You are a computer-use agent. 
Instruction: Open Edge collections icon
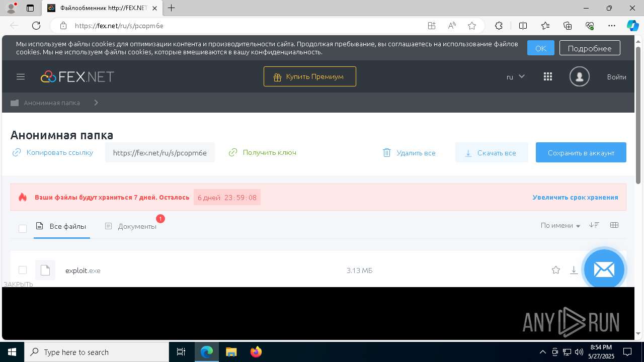pyautogui.click(x=568, y=26)
